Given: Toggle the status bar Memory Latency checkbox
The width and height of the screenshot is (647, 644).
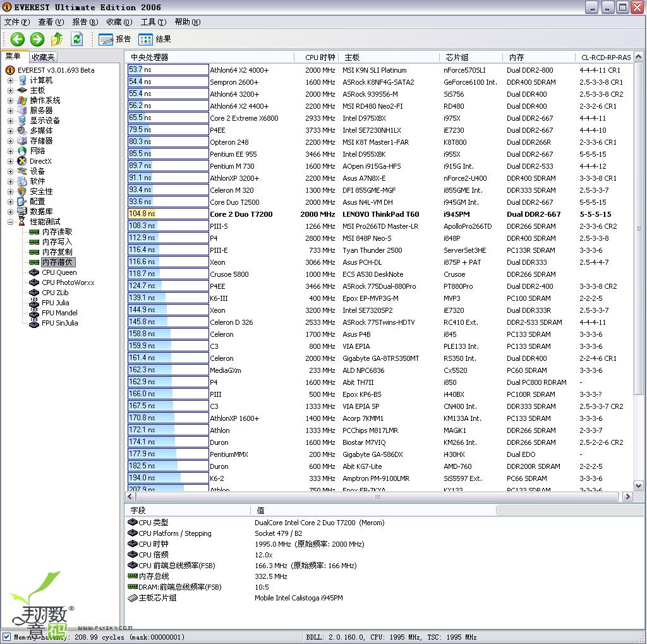Looking at the screenshot, I should [x=6, y=636].
